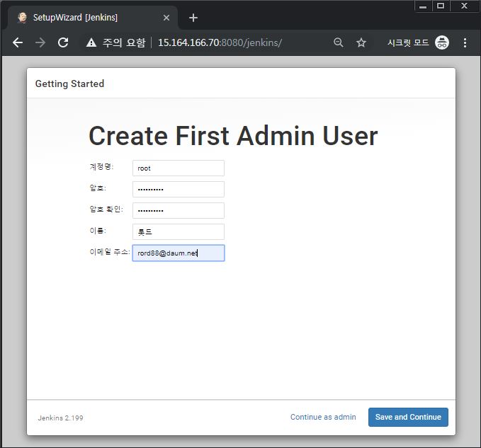The image size is (481, 448).
Task: Go back with the browser back arrow
Action: 18,42
